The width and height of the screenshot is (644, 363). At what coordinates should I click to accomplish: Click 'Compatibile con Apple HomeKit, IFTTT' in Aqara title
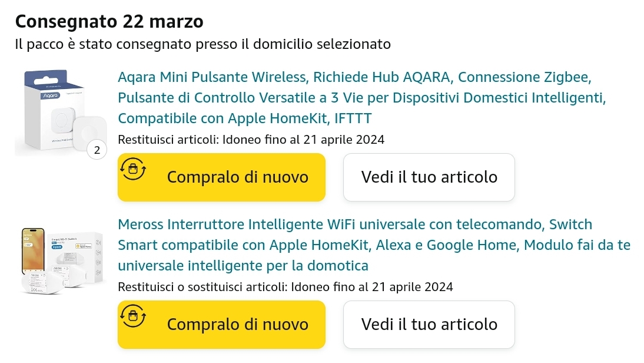click(x=244, y=118)
